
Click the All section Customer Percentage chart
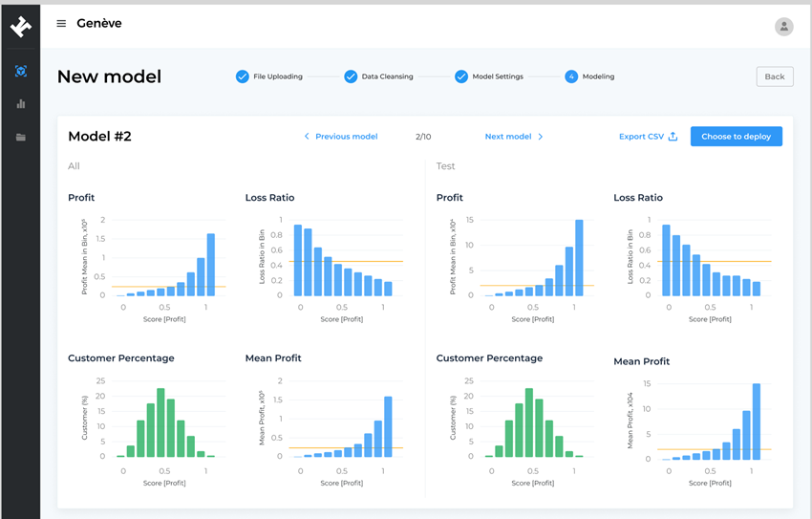pyautogui.click(x=160, y=421)
